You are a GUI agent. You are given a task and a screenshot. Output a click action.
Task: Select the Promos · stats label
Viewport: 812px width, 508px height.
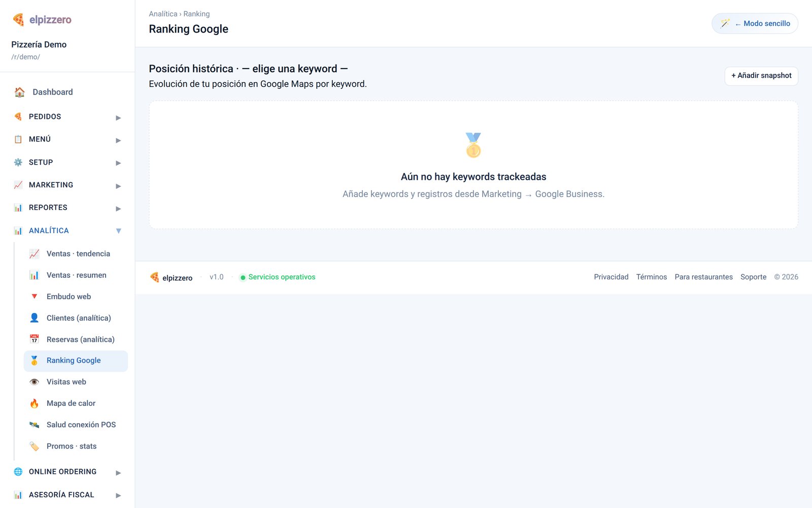[72, 446]
